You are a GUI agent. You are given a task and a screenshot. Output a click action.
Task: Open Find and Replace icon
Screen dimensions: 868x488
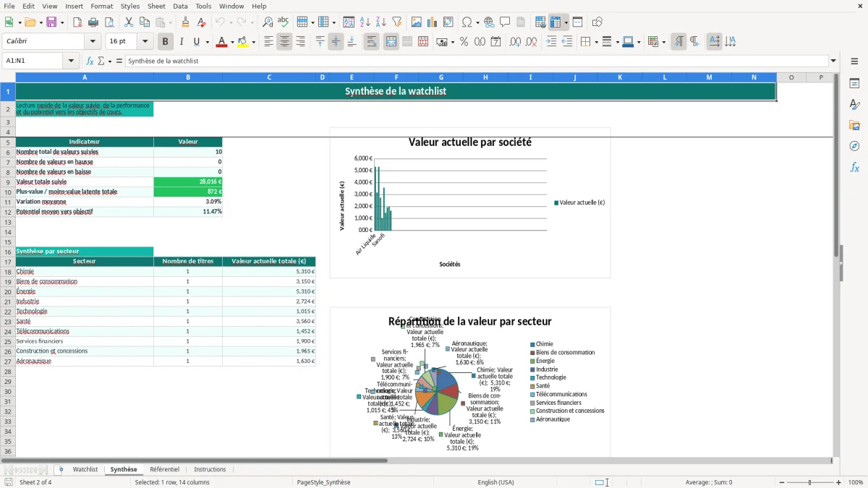coord(268,22)
